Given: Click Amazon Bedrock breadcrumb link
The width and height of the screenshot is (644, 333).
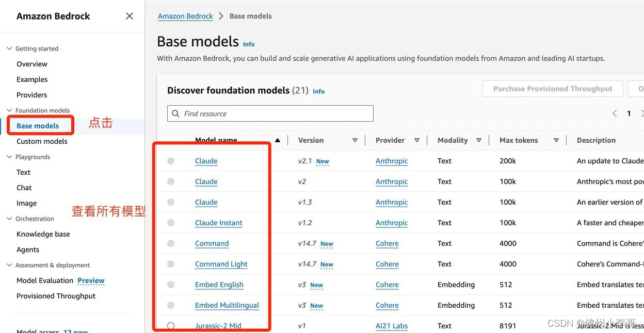Looking at the screenshot, I should tap(185, 16).
